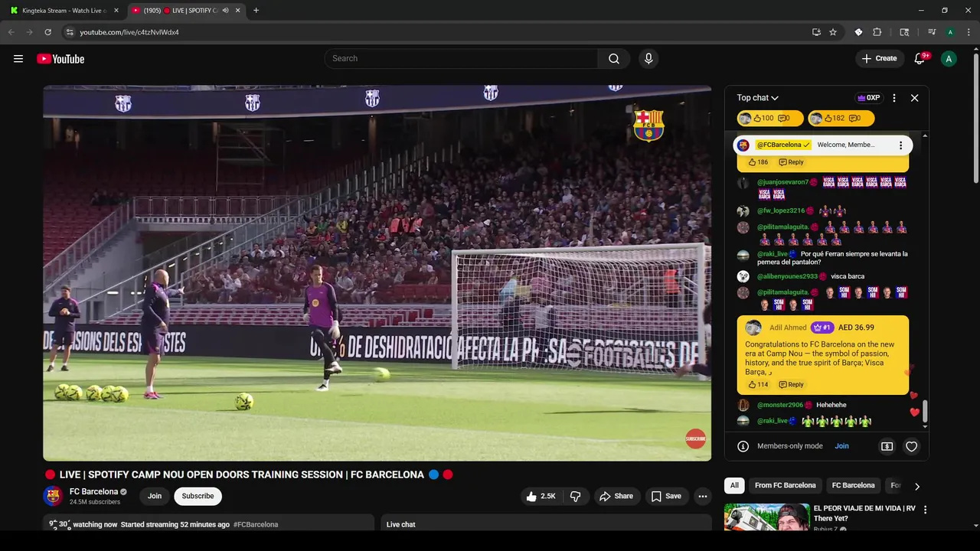Open the notifications bell

point(920,59)
